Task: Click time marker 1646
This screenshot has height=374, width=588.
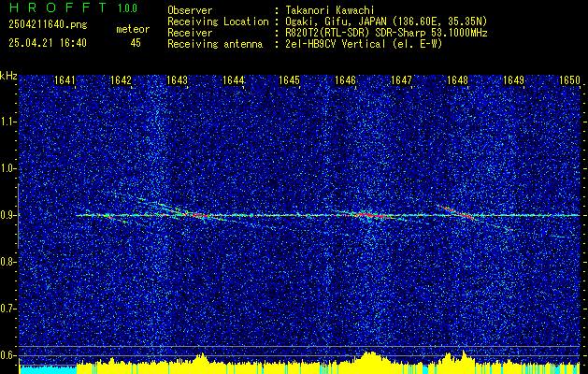Action: click(345, 80)
